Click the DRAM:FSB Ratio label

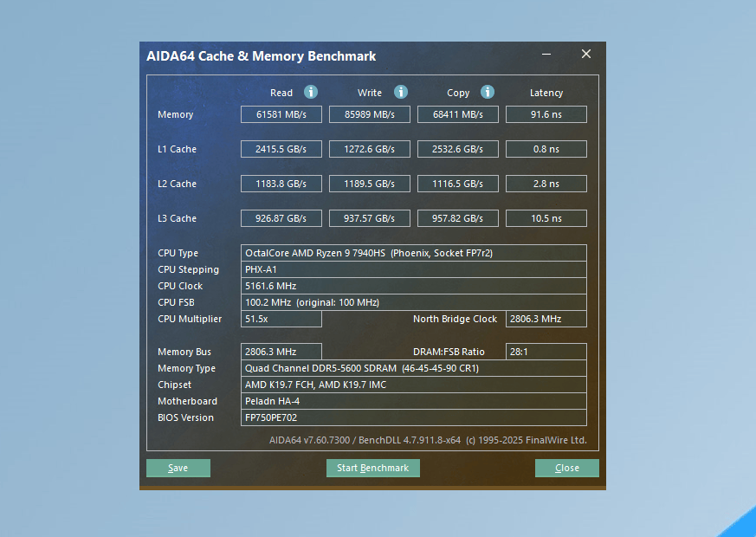pyautogui.click(x=449, y=352)
